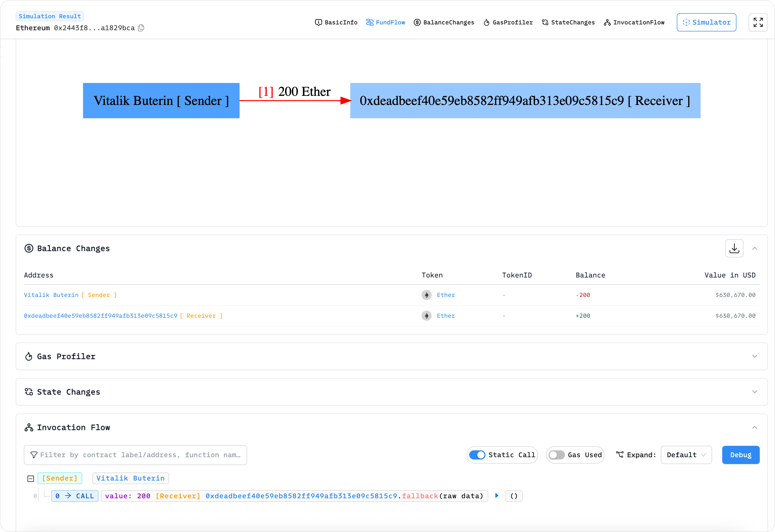Open the InvocationFlow tab
Screen dimensions: 775x532
[x=634, y=22]
